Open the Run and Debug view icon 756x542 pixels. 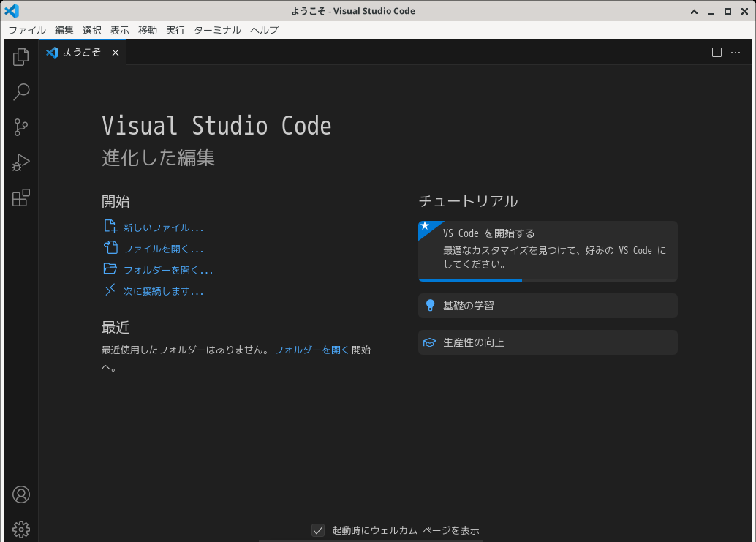(x=20, y=162)
